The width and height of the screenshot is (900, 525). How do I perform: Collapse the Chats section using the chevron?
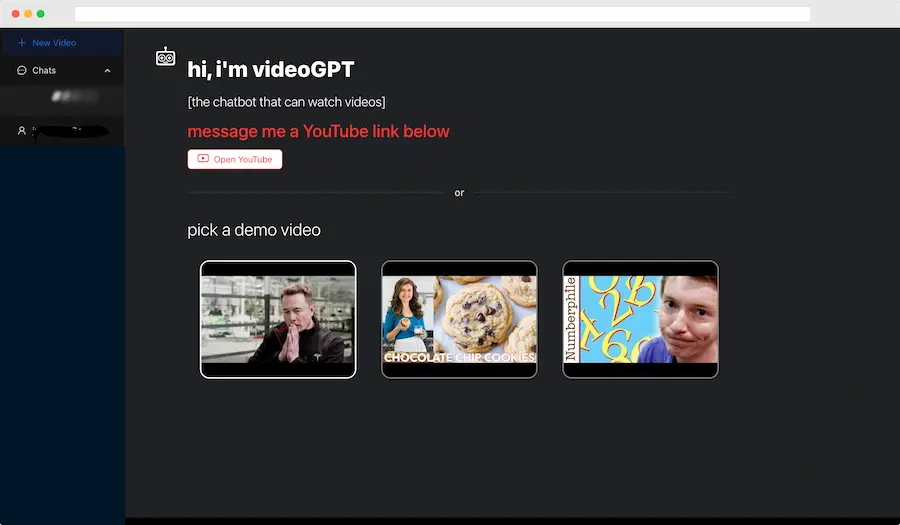point(107,71)
